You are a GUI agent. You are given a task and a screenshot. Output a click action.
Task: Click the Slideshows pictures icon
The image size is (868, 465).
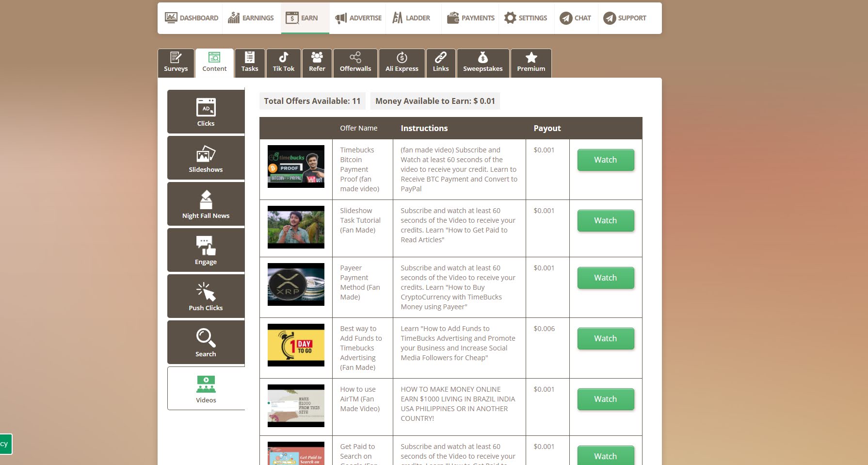click(206, 153)
